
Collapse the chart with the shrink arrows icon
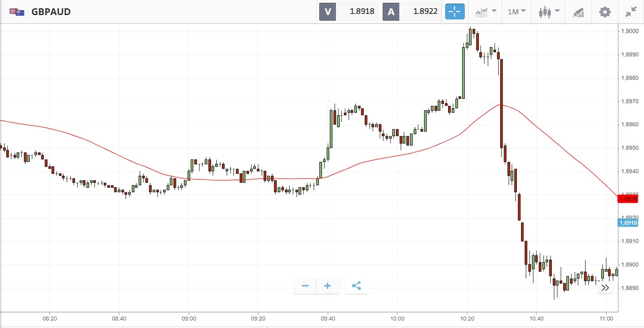pos(631,12)
